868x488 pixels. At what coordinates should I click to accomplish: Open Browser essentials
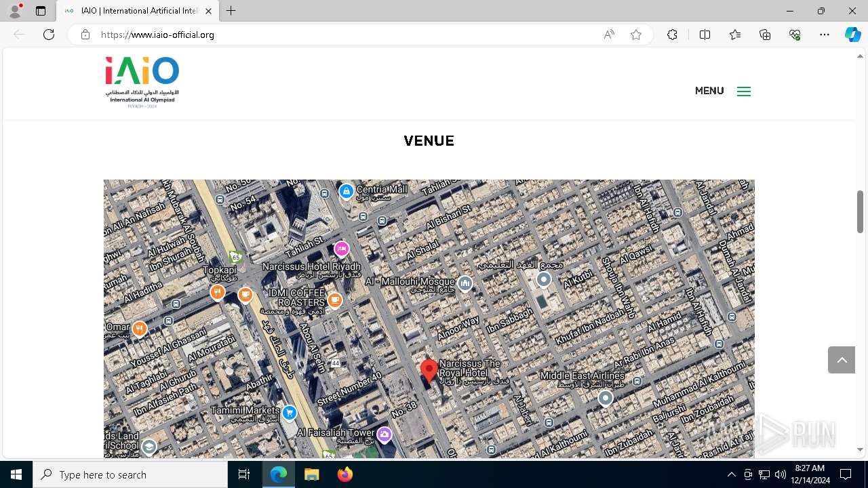point(795,35)
